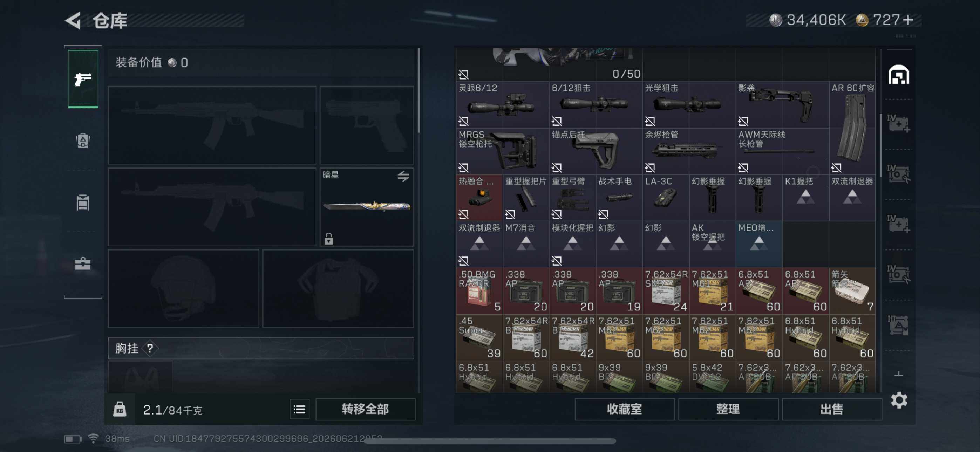Image resolution: width=980 pixels, height=452 pixels.
Task: Click the plus icon to add storage box
Action: 899,374
